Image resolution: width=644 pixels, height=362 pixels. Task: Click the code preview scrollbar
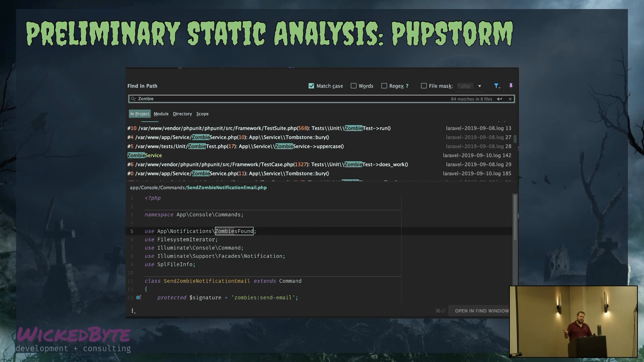(x=515, y=217)
